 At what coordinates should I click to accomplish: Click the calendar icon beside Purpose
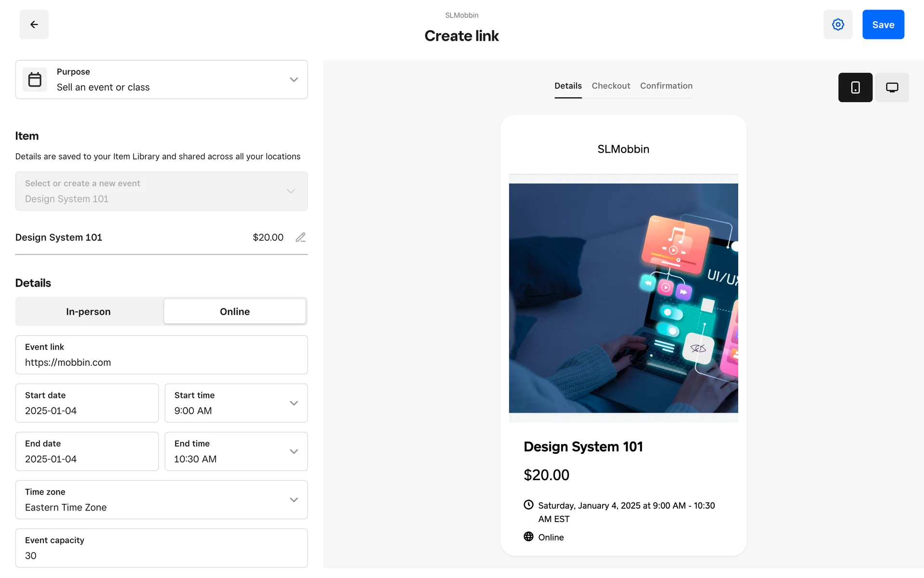(x=35, y=79)
